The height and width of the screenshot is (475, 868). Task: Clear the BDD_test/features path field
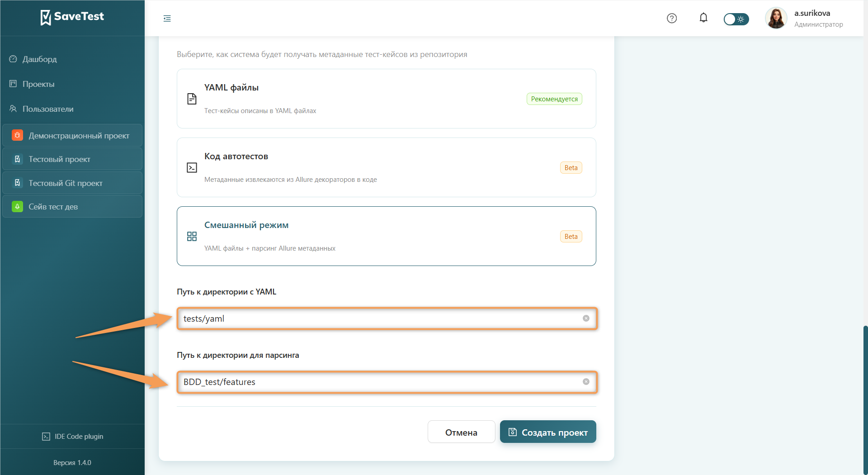click(x=586, y=382)
